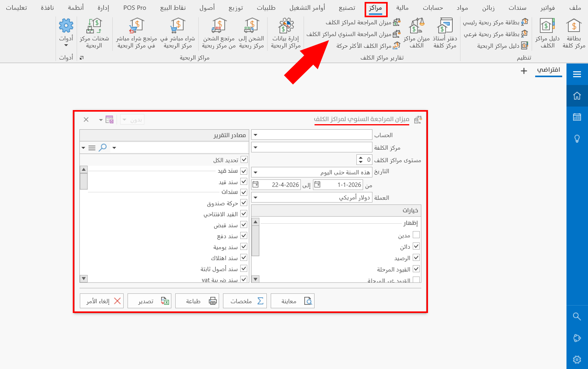Click scroll-down arrow of مصادر التقرير list

click(x=84, y=279)
